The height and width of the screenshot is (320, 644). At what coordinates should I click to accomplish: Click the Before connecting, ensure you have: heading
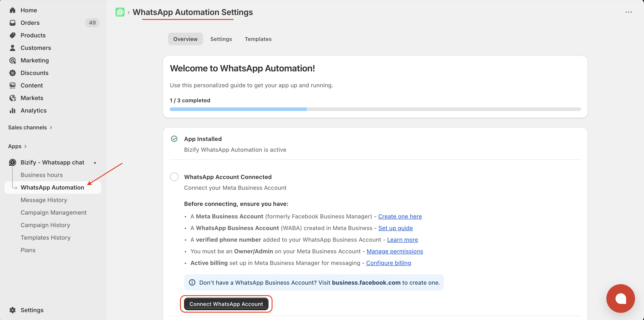[236, 204]
